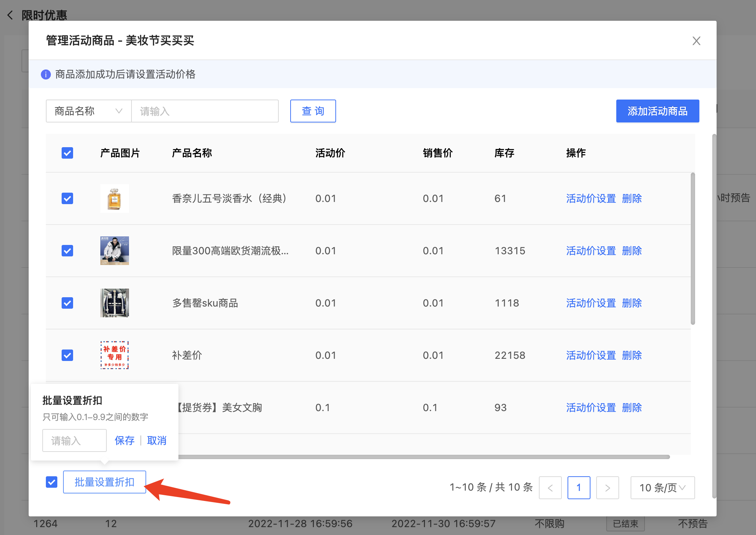Click the 批量设置折扣 button
Screen dimensions: 756x535
point(105,482)
